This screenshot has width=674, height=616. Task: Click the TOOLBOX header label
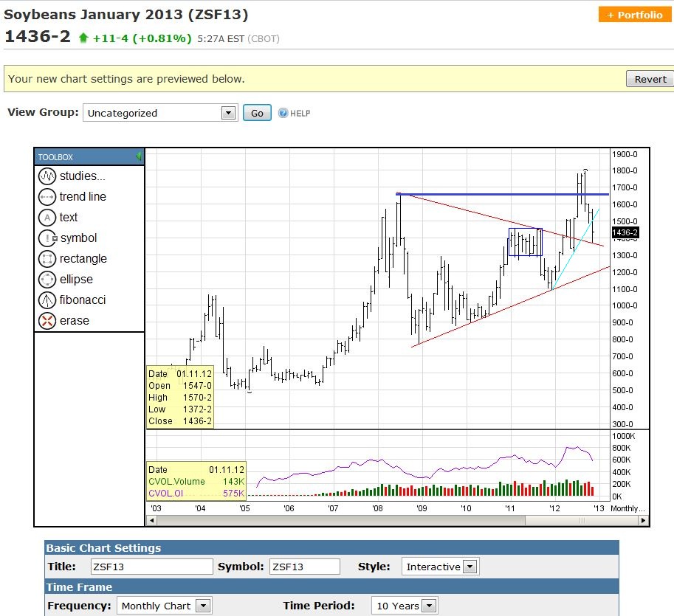[55, 157]
